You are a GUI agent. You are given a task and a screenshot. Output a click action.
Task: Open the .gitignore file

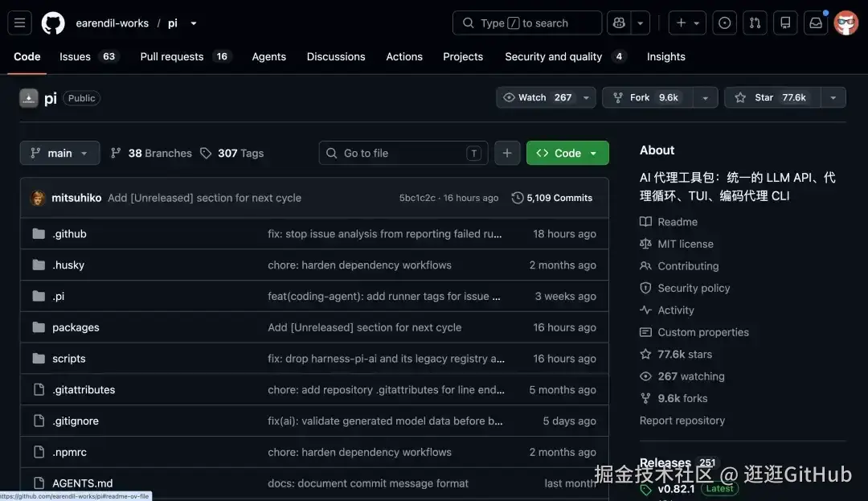point(76,421)
